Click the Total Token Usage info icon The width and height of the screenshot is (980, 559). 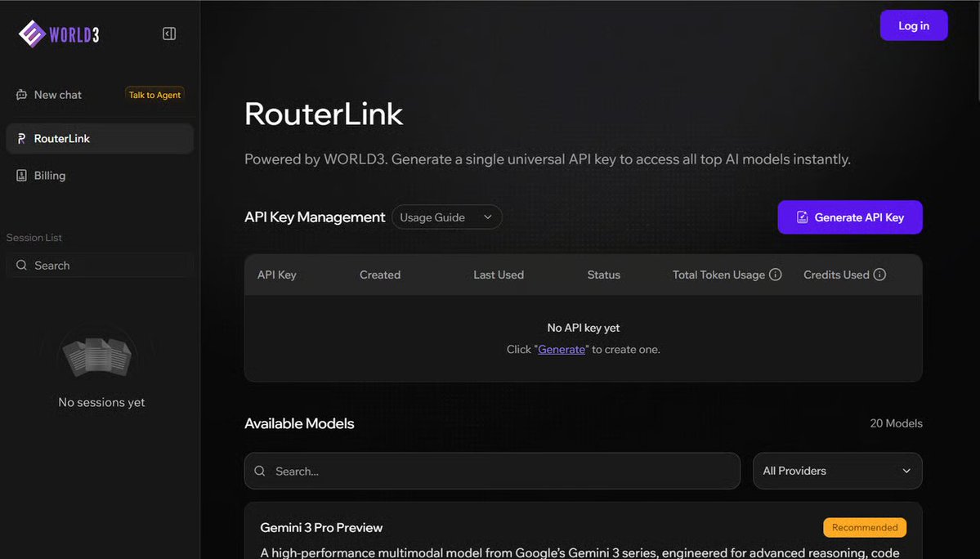[776, 275]
